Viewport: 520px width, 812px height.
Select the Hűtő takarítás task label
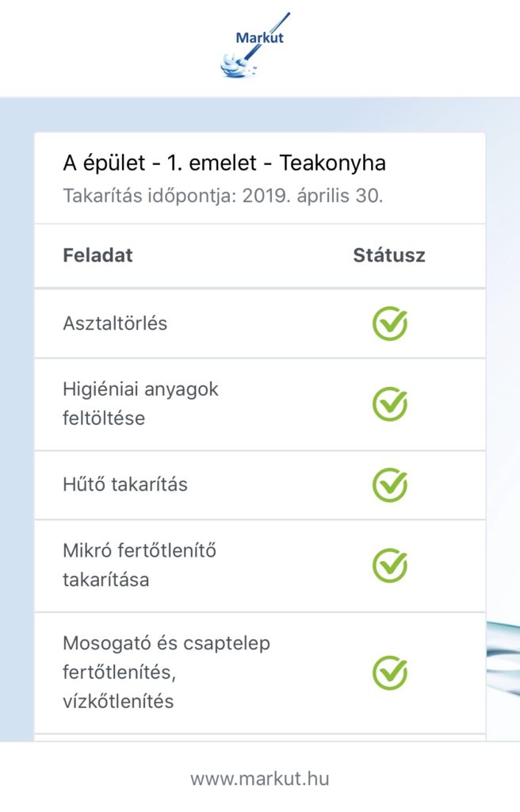124,485
